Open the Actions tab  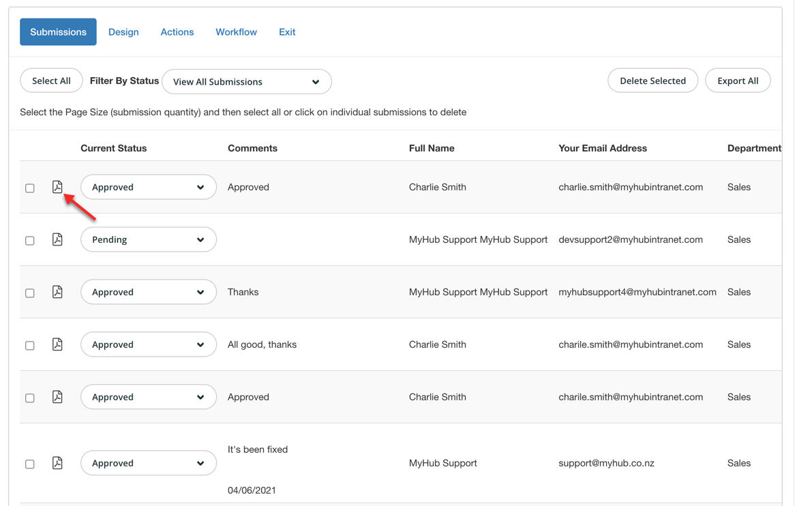click(x=177, y=31)
